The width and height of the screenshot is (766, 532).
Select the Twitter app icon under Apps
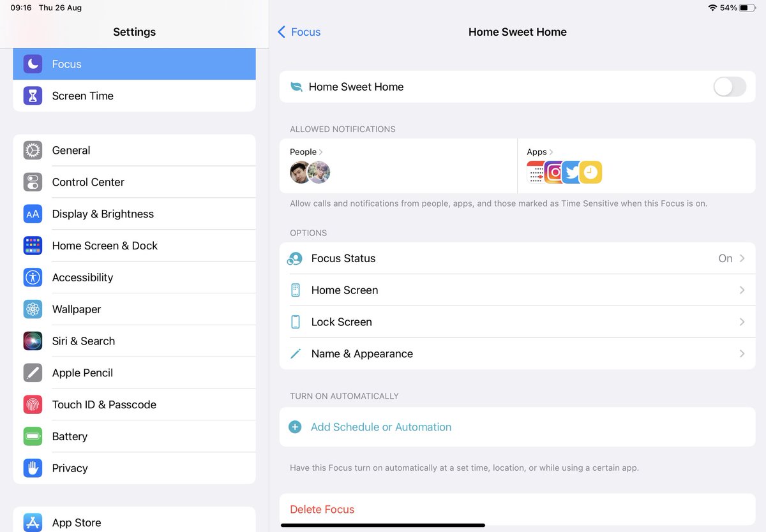point(571,172)
